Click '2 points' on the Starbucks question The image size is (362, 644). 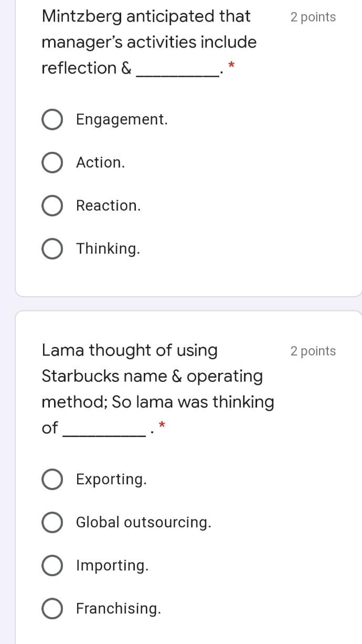pyautogui.click(x=313, y=351)
